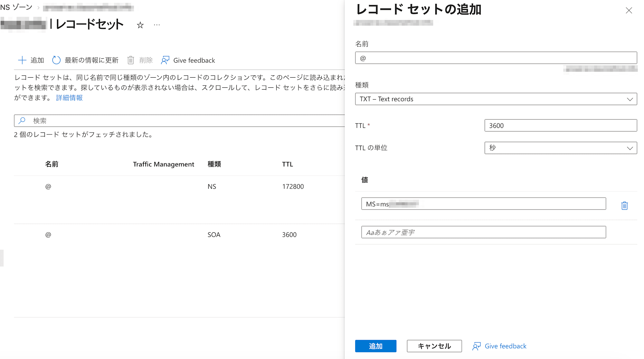Click the trash icon next to 削除
The height and width of the screenshot is (359, 644).
pos(130,60)
